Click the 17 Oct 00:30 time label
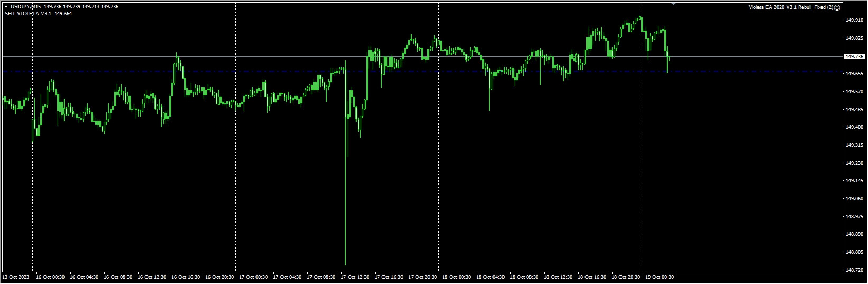This screenshot has width=868, height=284. pyautogui.click(x=254, y=277)
